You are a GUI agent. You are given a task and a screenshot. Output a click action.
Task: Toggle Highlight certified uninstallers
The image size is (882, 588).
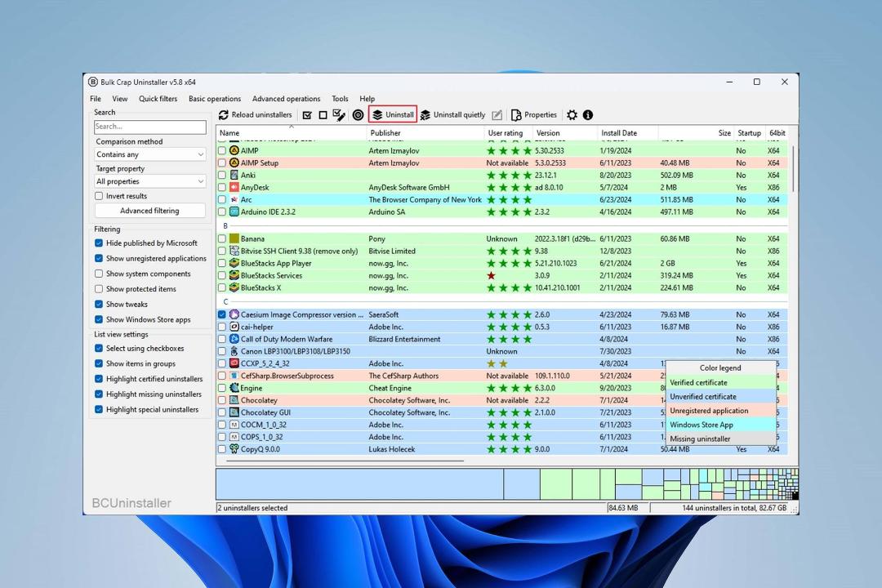pos(99,379)
